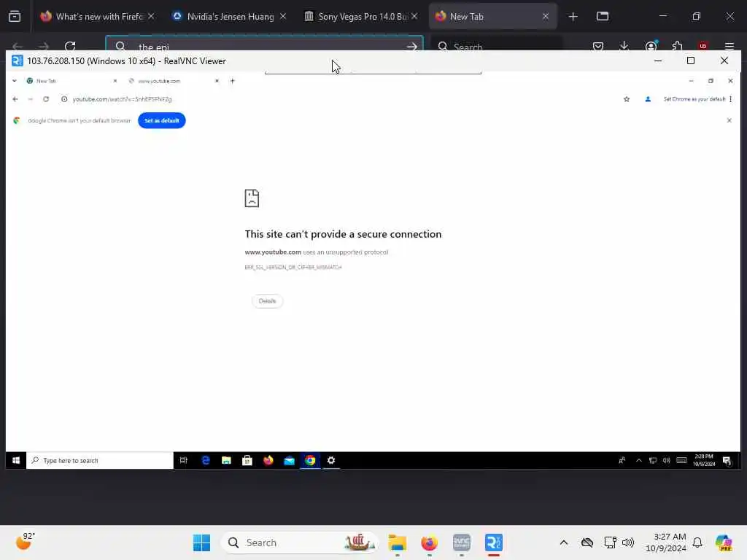
Task: Switch to Sony Vegas Pro 14.0 tab
Action: point(362,17)
